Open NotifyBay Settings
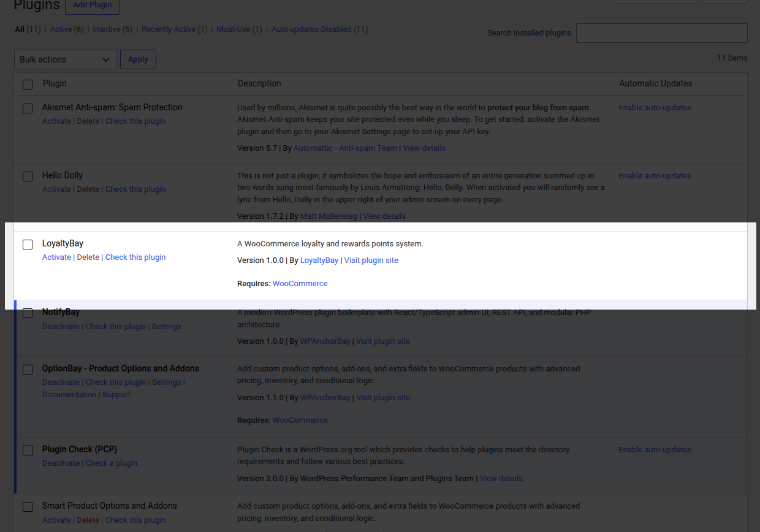Screen dimensions: 760x532 (167, 327)
